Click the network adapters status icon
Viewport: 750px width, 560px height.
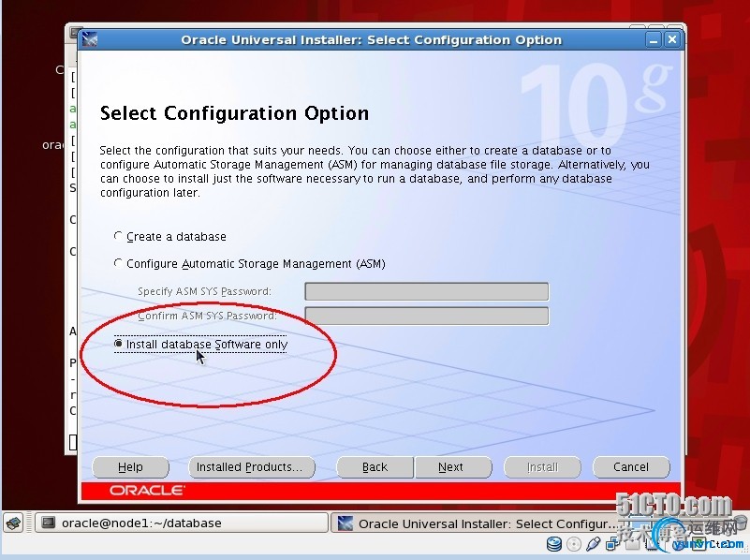(612, 544)
